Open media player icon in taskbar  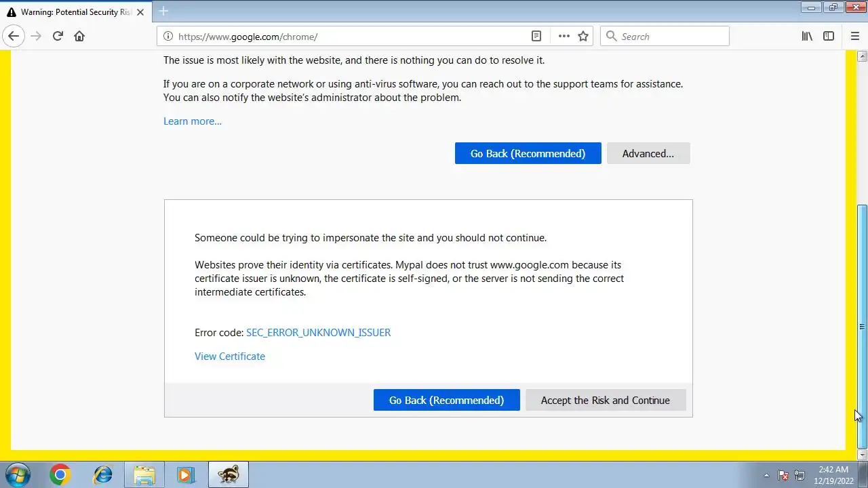[x=186, y=475]
